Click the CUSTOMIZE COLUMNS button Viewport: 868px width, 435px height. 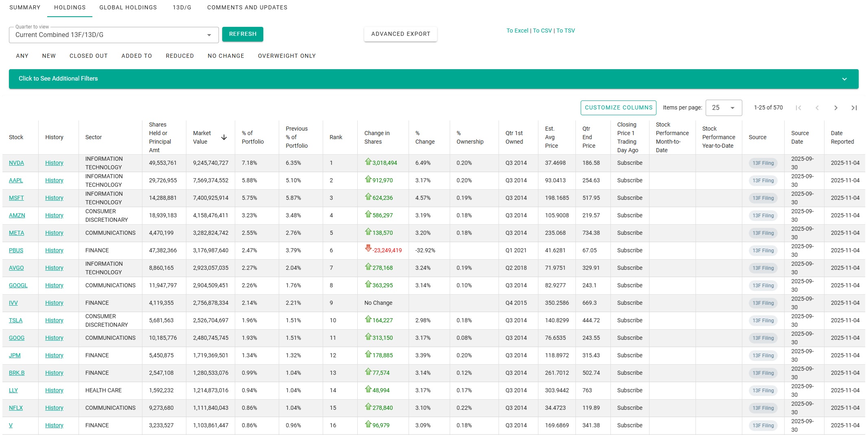pyautogui.click(x=618, y=108)
